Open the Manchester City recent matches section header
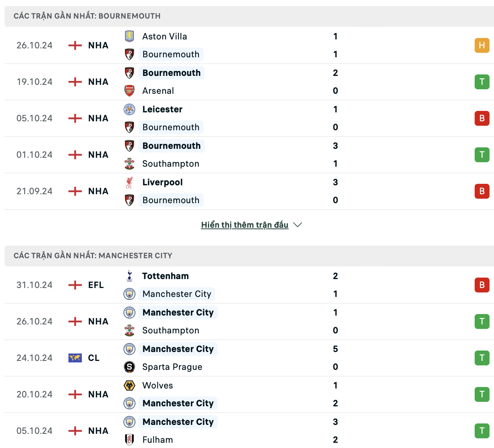494x448 pixels. coord(93,256)
